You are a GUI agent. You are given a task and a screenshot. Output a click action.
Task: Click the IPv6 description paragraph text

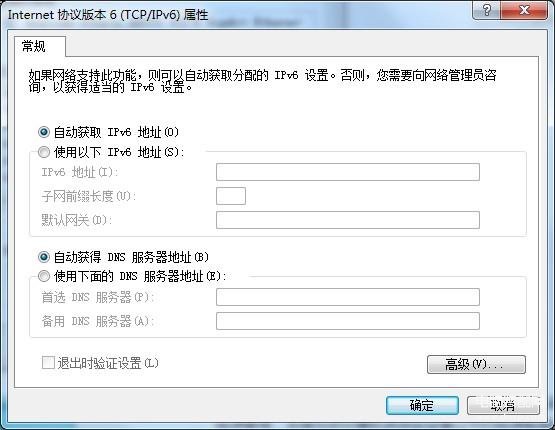[262, 81]
